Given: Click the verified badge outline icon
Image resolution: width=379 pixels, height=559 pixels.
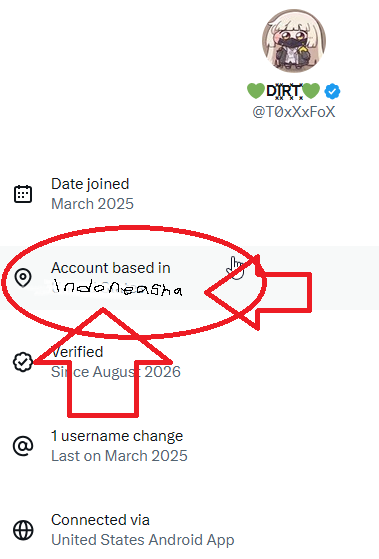Looking at the screenshot, I should (x=23, y=362).
